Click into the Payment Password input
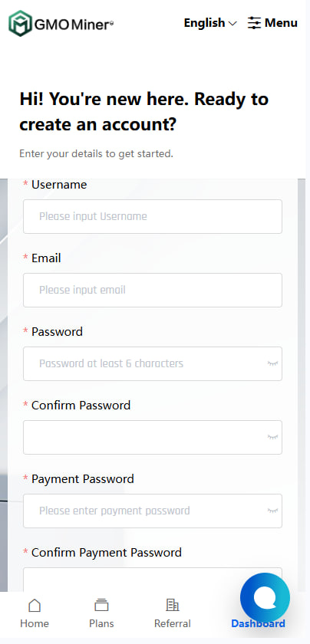This screenshot has width=310, height=644. click(153, 511)
